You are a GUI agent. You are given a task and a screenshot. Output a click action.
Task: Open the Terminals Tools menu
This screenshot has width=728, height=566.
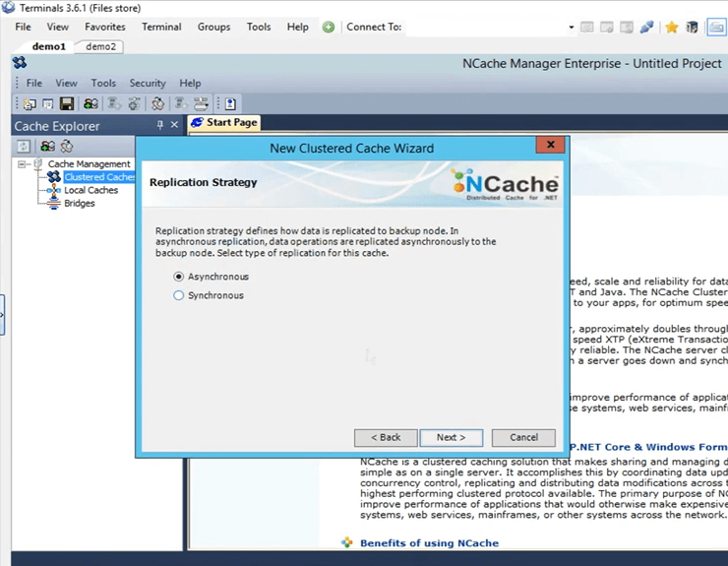[259, 27]
